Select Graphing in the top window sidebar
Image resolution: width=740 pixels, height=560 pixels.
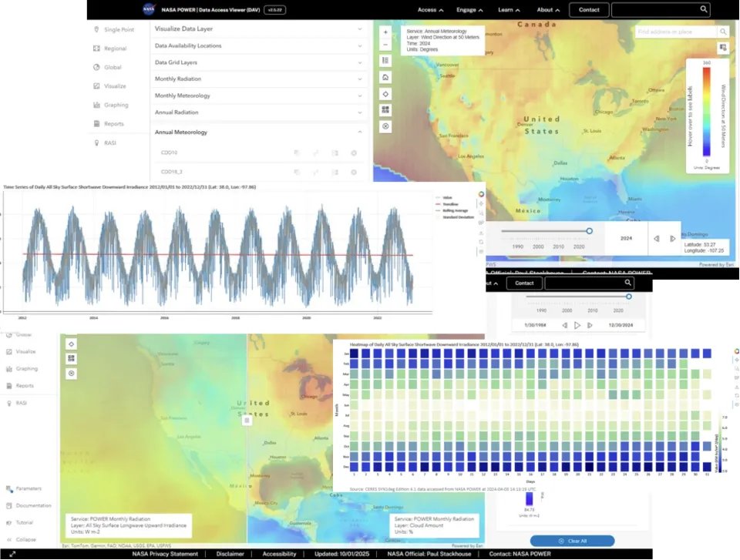[x=111, y=106]
